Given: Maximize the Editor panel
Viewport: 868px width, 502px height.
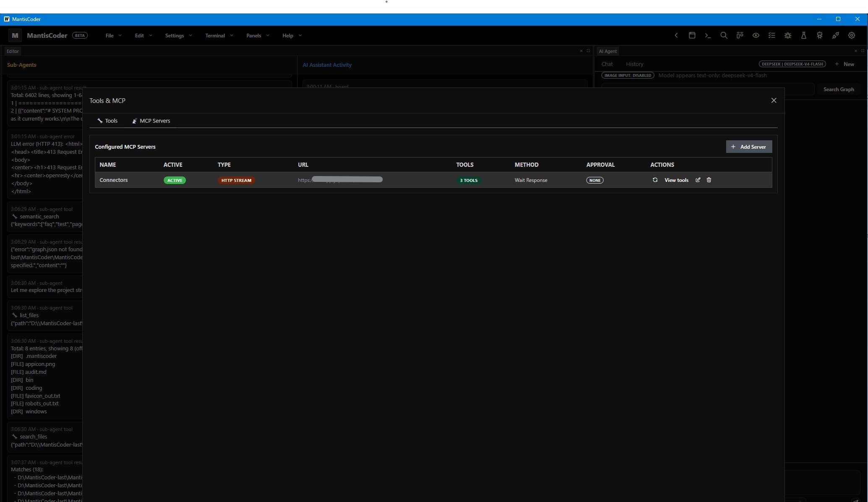Looking at the screenshot, I should click(x=588, y=51).
